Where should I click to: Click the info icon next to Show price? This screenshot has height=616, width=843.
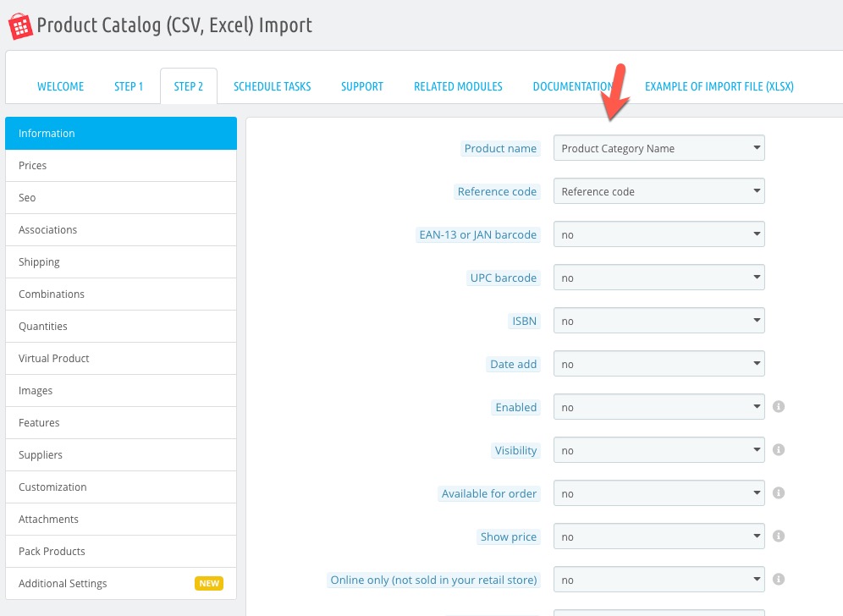(x=778, y=536)
